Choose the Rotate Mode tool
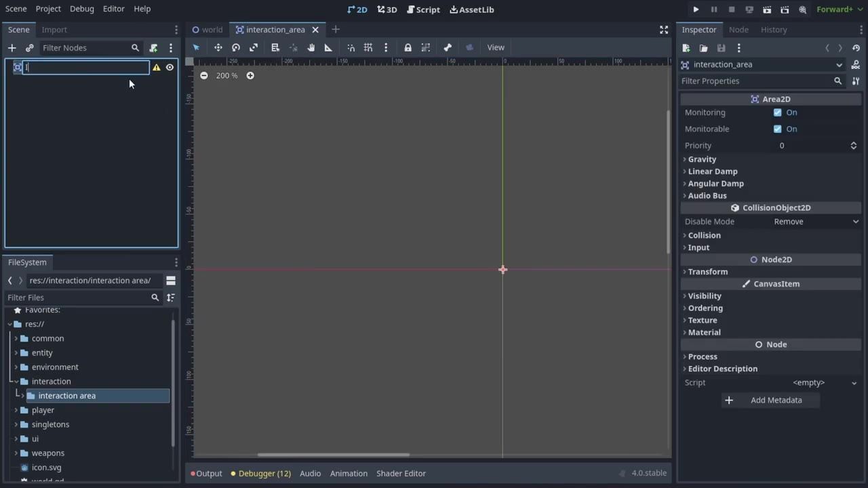The width and height of the screenshot is (868, 488). coord(236,47)
